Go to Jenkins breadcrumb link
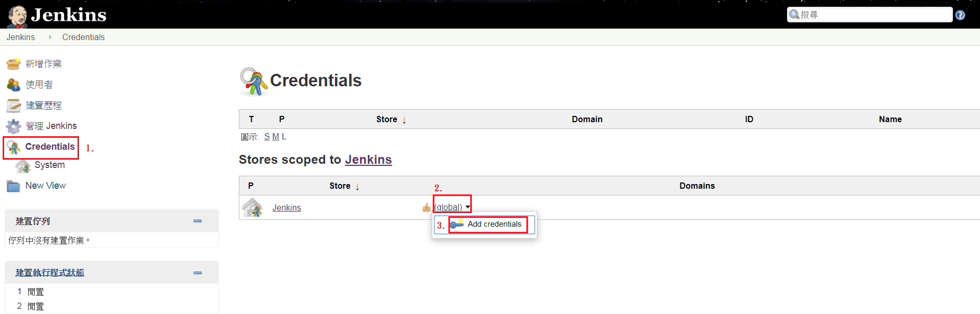This screenshot has height=314, width=980. (x=21, y=37)
